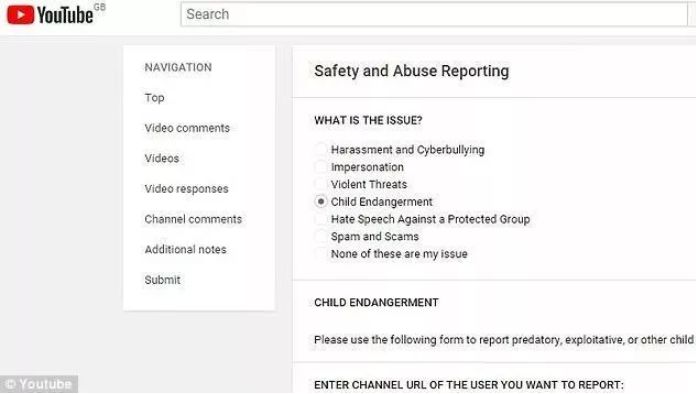Image resolution: width=696 pixels, height=394 pixels.
Task: Click the Safety and Abuse Reporting heading
Action: coord(411,71)
